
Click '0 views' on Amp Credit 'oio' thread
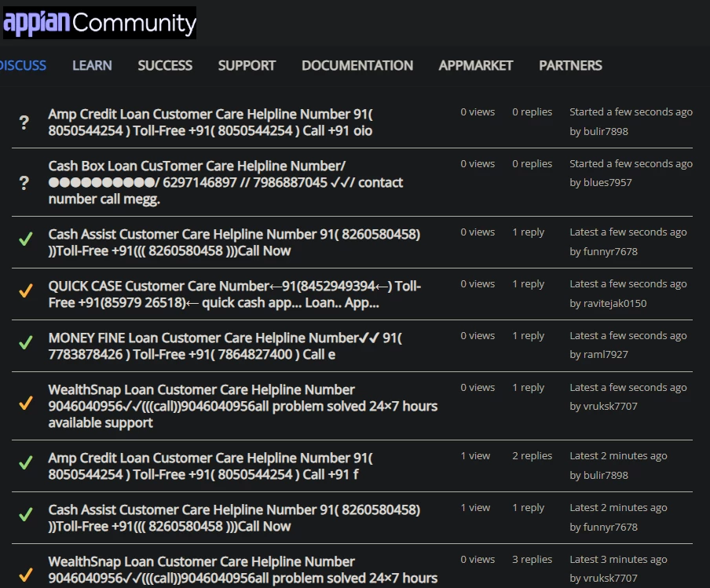(x=478, y=111)
